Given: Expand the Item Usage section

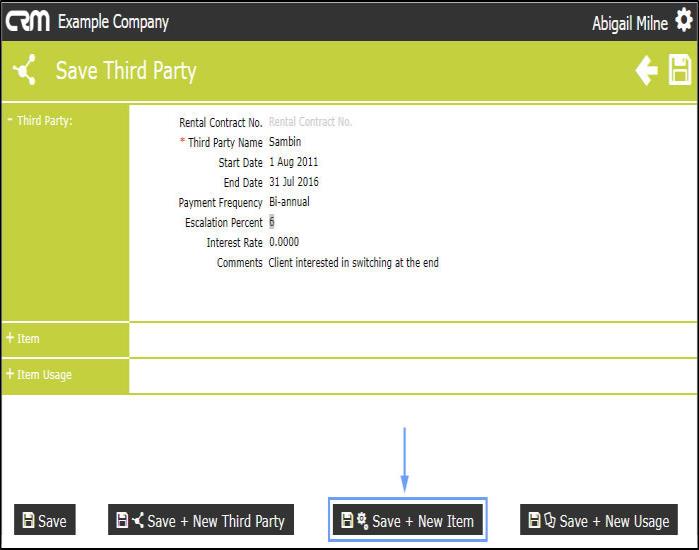Looking at the screenshot, I should point(10,374).
